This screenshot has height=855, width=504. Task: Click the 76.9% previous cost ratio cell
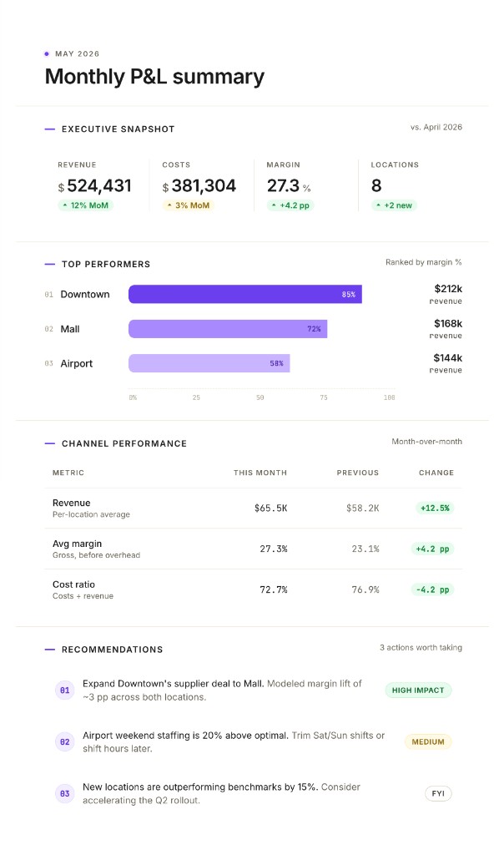tap(365, 590)
